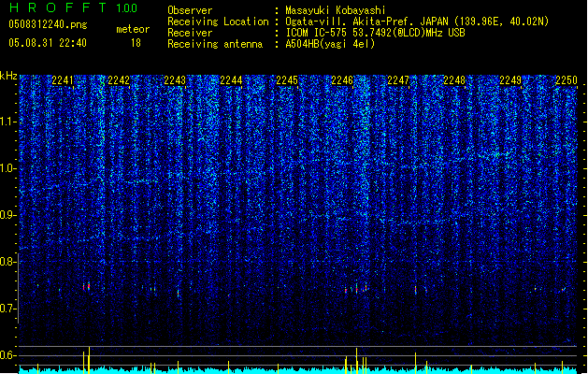Click the meteor echo cluster after 2246
This screenshot has width=588, height=374.
[x=355, y=289]
